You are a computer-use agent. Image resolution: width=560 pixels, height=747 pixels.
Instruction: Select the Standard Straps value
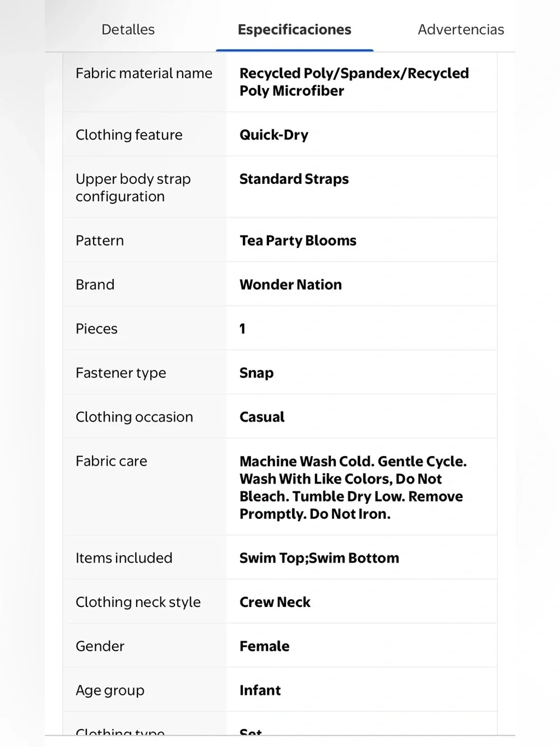[x=294, y=179]
